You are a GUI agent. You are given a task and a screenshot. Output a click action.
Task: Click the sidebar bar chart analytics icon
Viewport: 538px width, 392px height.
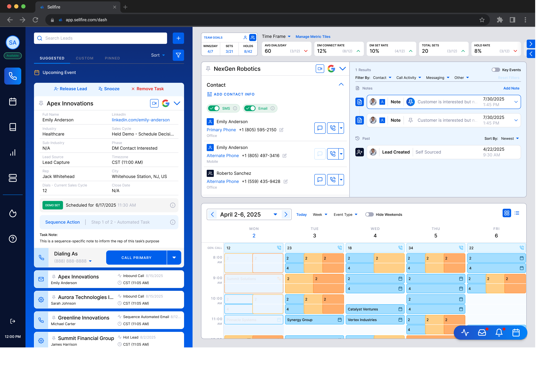pyautogui.click(x=13, y=152)
